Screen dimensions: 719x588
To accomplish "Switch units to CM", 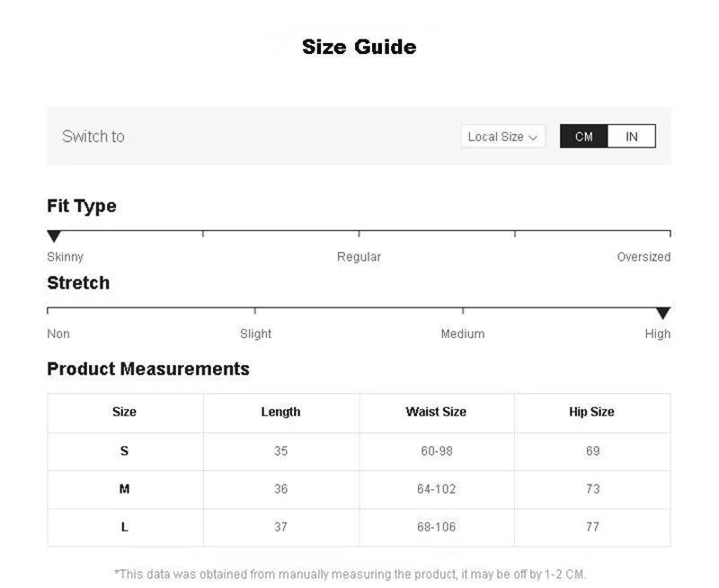I will [584, 137].
